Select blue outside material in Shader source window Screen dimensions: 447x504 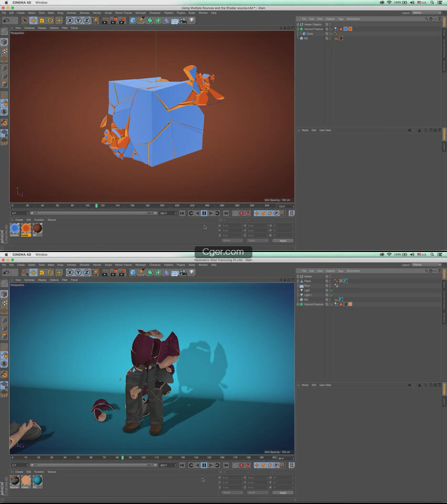coord(15,229)
